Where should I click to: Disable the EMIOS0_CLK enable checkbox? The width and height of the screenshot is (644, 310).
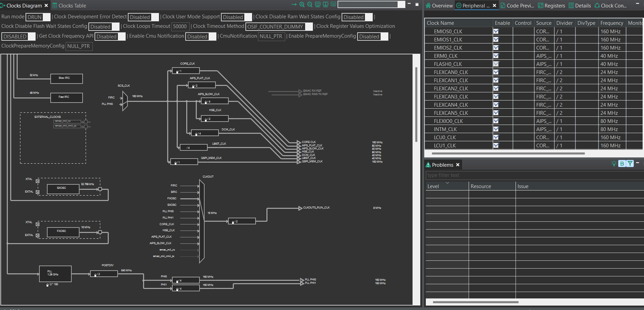coord(496,31)
